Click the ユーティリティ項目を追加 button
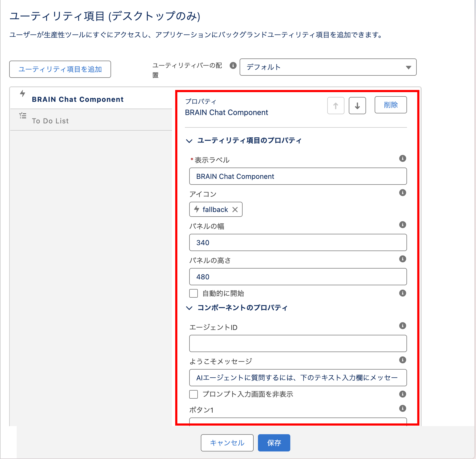 (60, 69)
